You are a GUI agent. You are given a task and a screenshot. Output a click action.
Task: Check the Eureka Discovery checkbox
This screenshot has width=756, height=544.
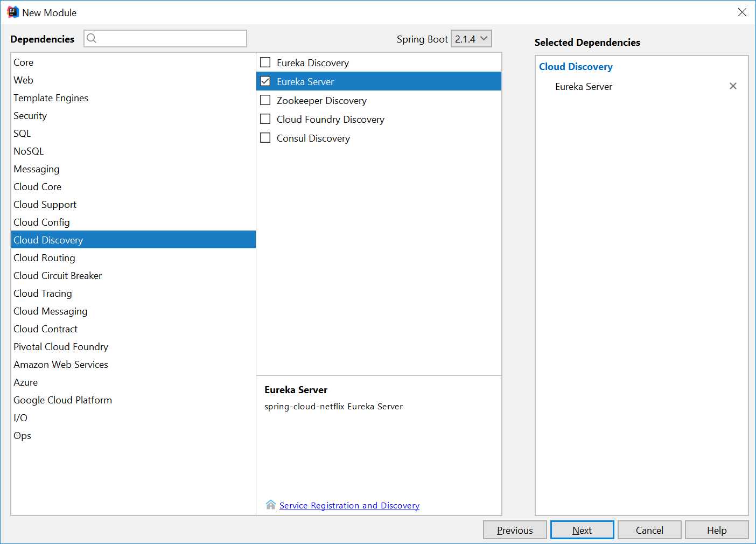click(x=265, y=62)
